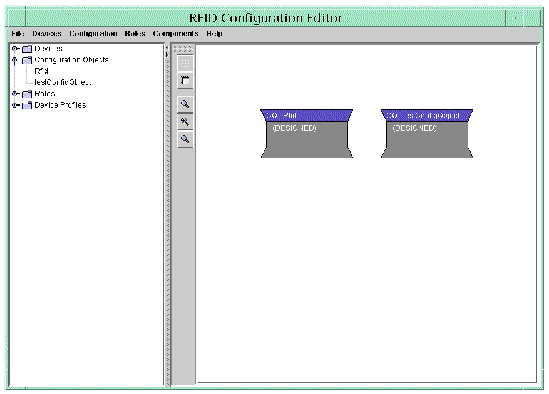Click the bottom magnifier zoom icon
The height and width of the screenshot is (394, 549).
[185, 139]
